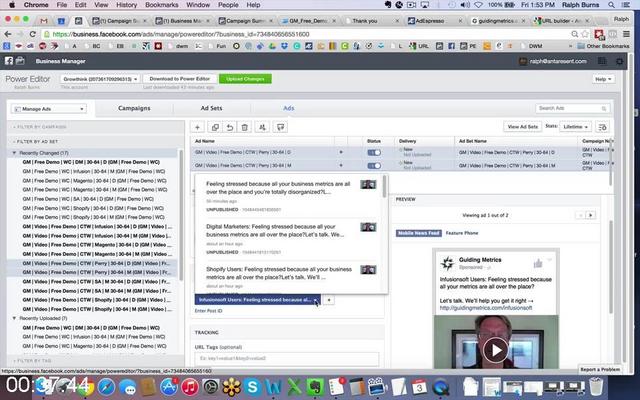Open Safari compass icon in the Dock
The image size is (640, 400).
(x=107, y=387)
